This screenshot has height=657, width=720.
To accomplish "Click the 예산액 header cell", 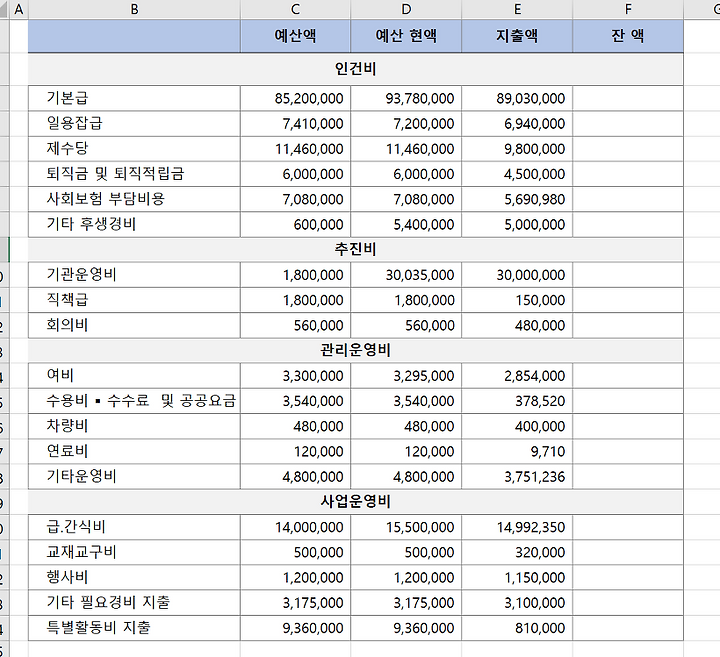I will pos(295,36).
